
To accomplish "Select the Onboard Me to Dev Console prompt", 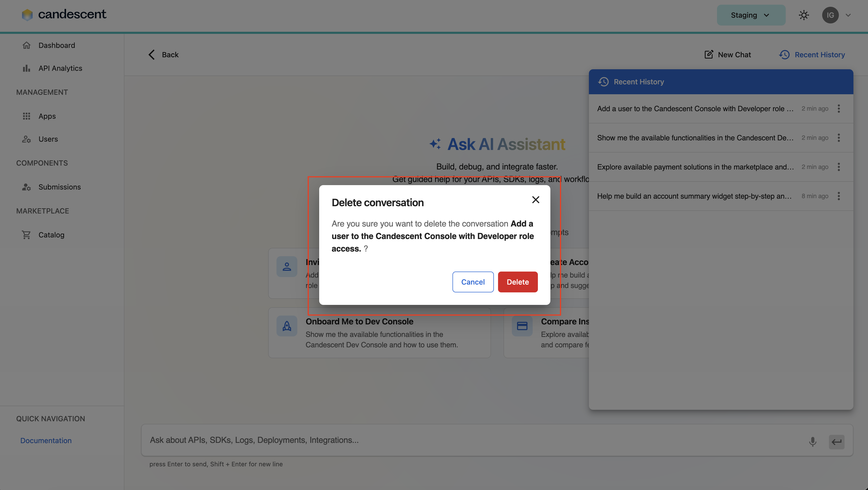I will point(379,333).
